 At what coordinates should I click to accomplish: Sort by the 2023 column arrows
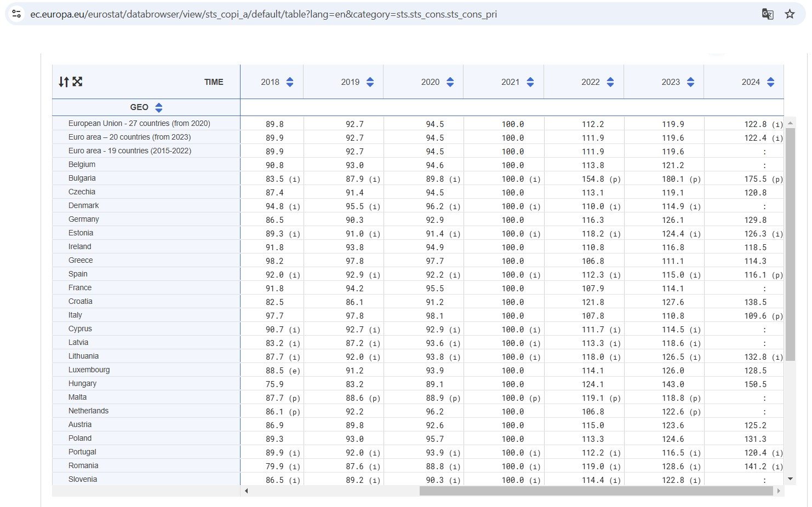[x=690, y=82]
